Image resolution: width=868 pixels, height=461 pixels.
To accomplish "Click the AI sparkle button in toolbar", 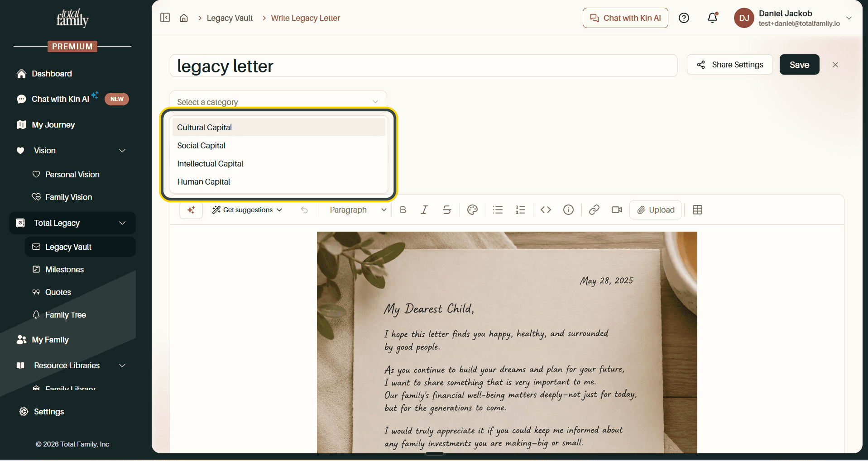I will 191,210.
